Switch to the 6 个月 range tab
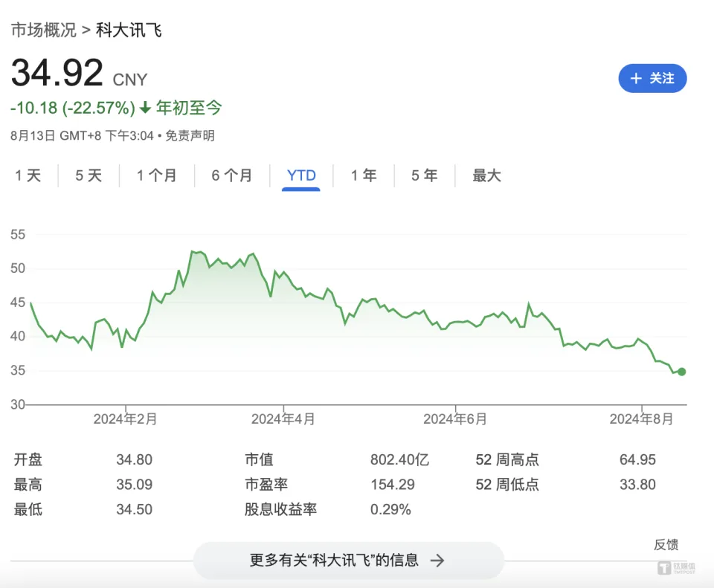The height and width of the screenshot is (588, 714). (232, 175)
